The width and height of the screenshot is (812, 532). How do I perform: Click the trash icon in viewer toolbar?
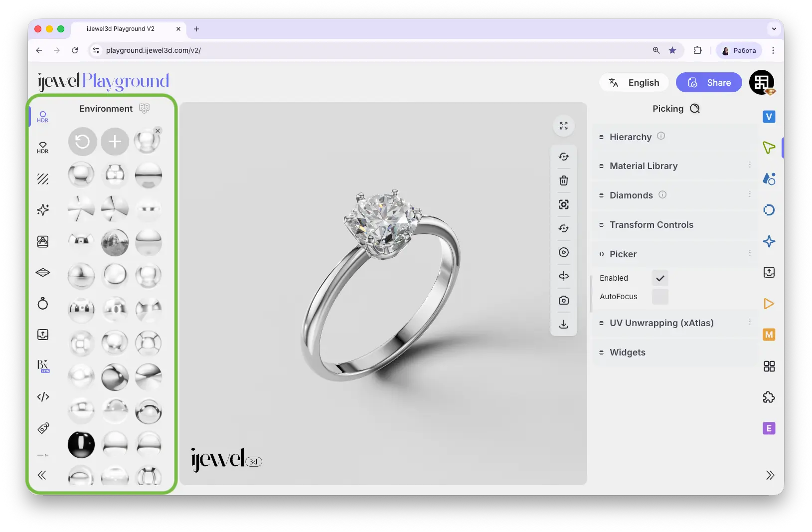(564, 180)
